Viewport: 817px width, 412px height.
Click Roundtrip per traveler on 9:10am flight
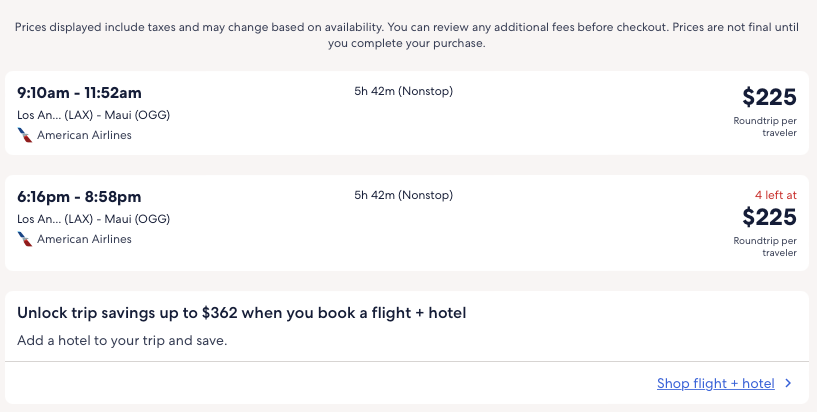point(765,126)
